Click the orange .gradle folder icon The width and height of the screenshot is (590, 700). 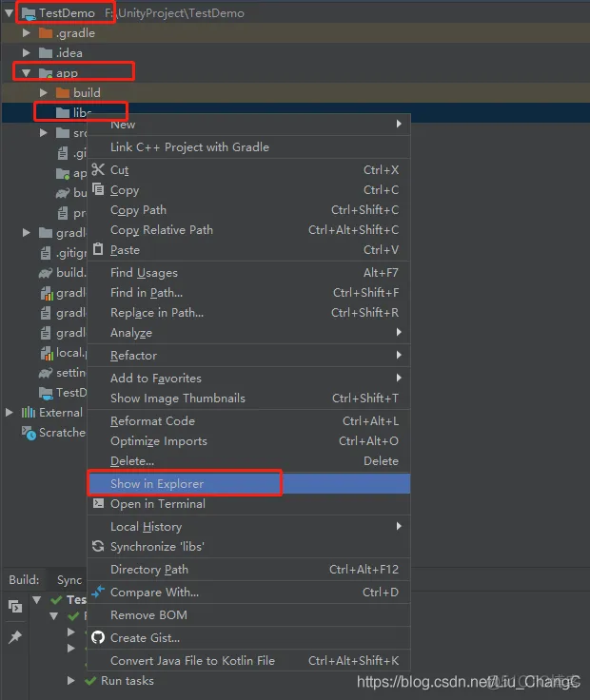pyautogui.click(x=46, y=33)
